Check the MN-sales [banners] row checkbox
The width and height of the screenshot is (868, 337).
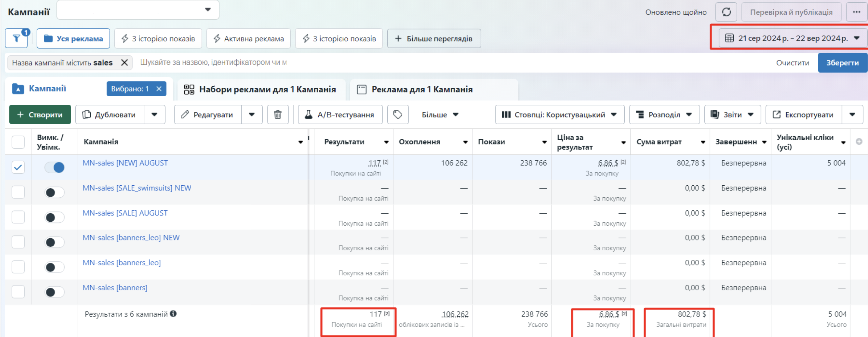(x=18, y=292)
